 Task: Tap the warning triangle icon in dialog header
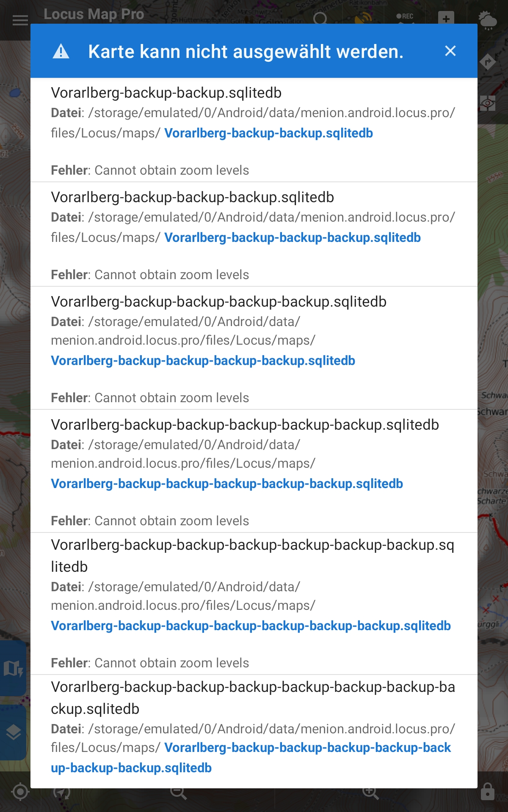[61, 52]
